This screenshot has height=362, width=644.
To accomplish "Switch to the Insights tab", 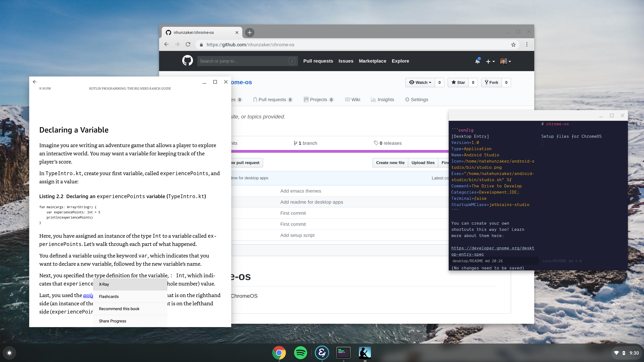I will pyautogui.click(x=383, y=99).
